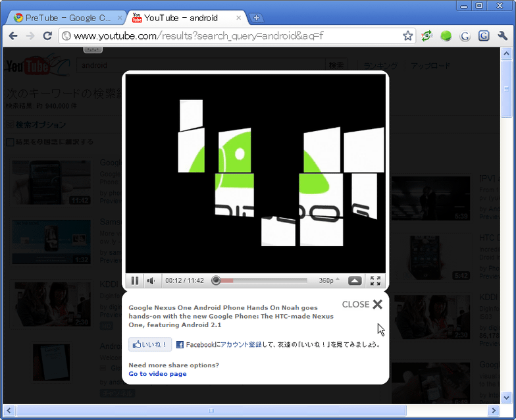Enter fullscreen with the fullscreen icon
The height and width of the screenshot is (420, 516).
coord(375,280)
